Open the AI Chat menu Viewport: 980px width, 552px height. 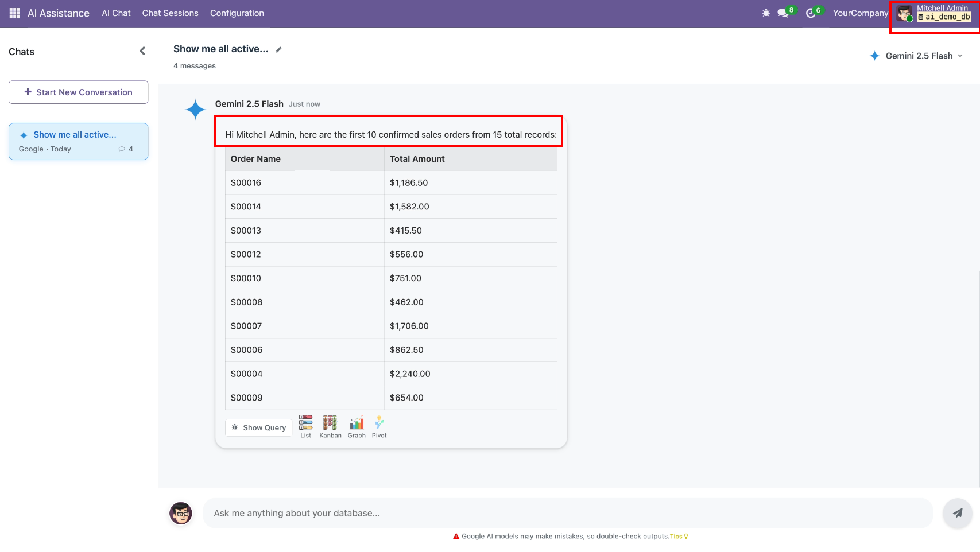[116, 13]
